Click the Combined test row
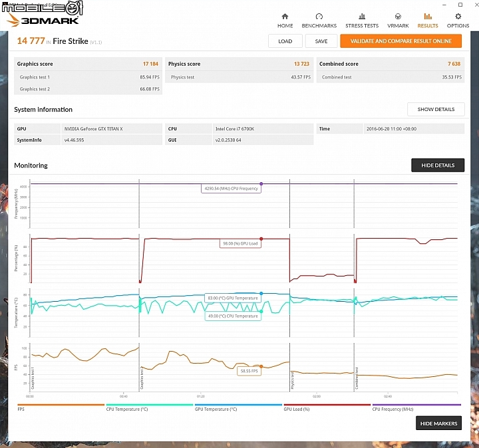Screen dimensions: 479x448 [391, 77]
